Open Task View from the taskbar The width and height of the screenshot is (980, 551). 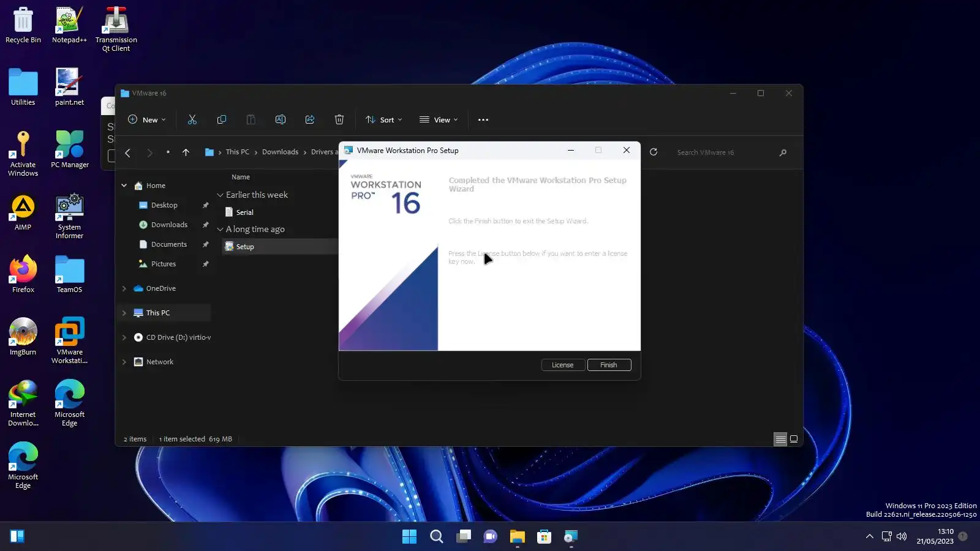(464, 537)
